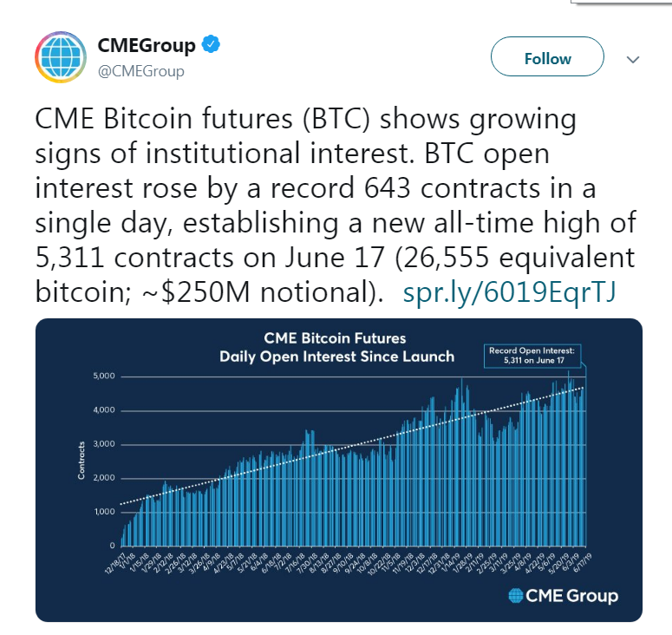
Task: Click the 5,000 y-axis label
Action: tap(105, 376)
